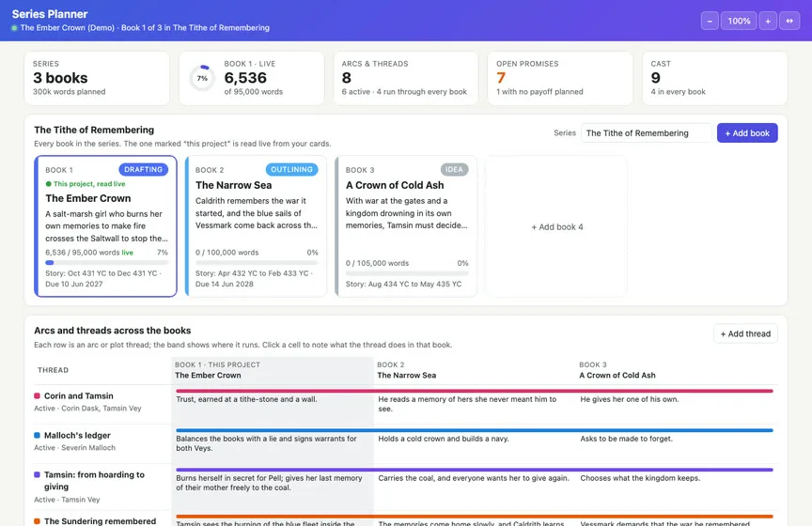The width and height of the screenshot is (812, 526).
Task: Click cell 'Balances the books with a lie'
Action: click(x=273, y=443)
